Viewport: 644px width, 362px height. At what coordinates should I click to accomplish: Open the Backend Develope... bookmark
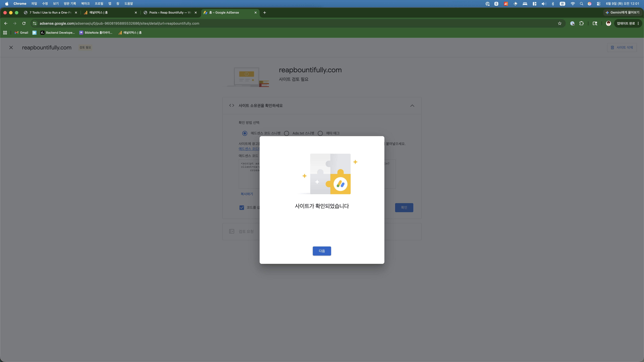coord(58,32)
